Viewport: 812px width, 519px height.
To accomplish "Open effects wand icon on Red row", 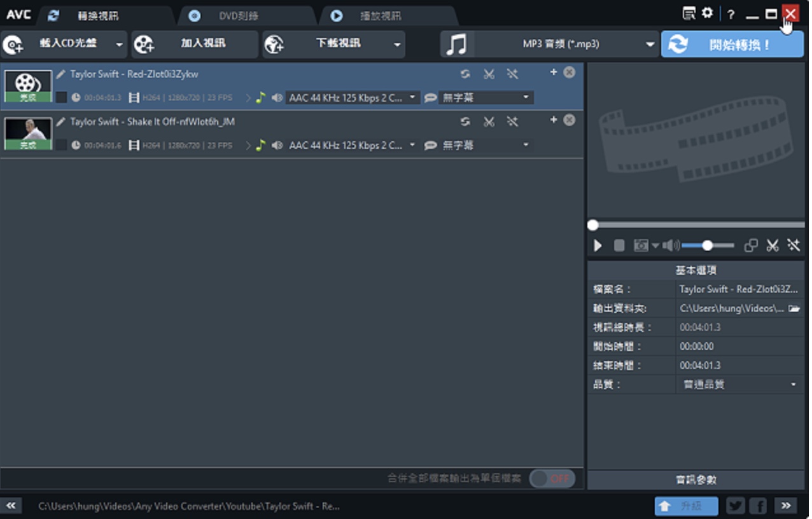I will 512,74.
